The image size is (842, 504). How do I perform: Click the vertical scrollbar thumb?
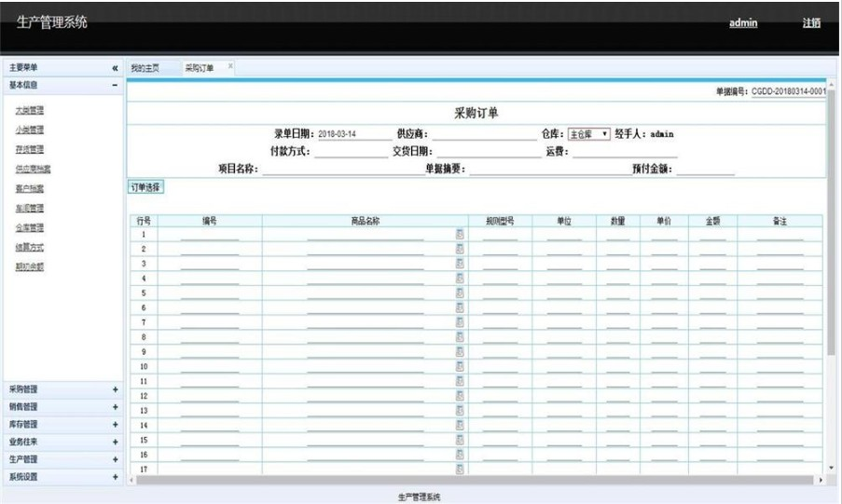click(x=831, y=223)
